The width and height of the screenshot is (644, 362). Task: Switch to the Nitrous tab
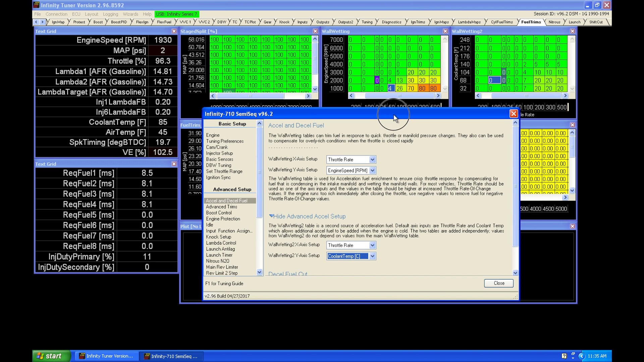[555, 22]
